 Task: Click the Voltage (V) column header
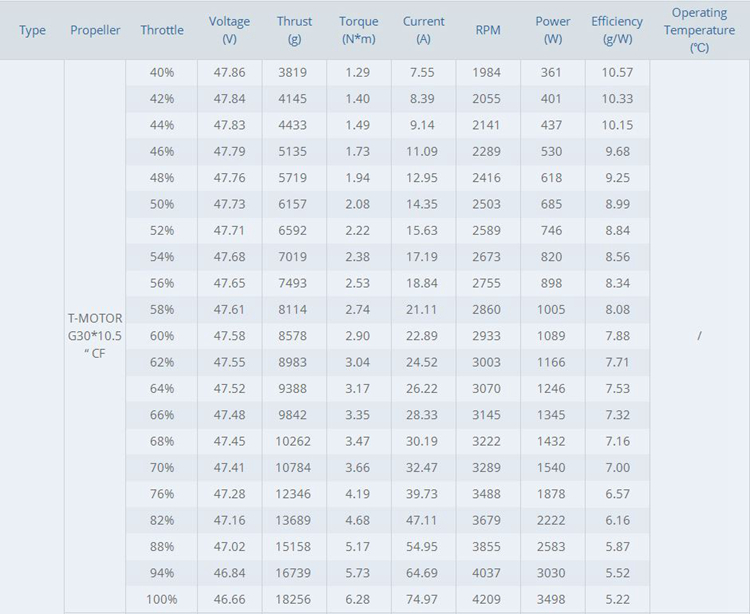click(230, 30)
